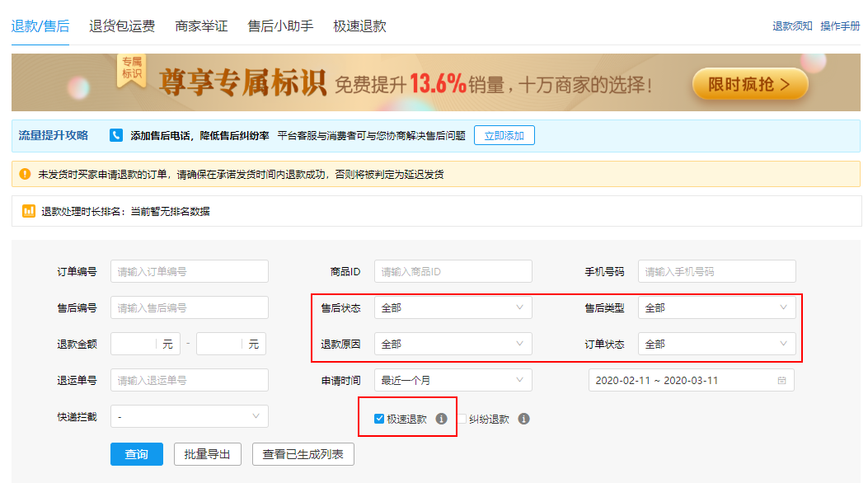Switch to the 退货包运费 tab

point(122,26)
